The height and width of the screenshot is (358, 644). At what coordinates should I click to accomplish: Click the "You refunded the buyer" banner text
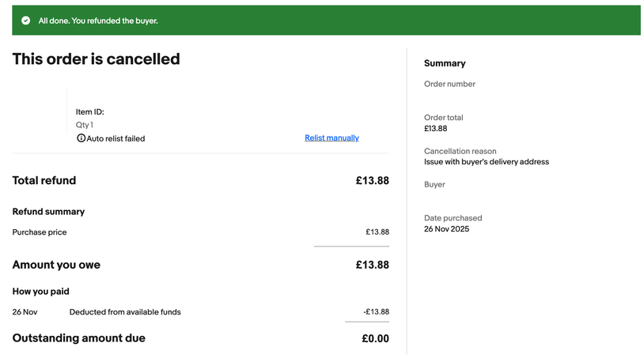[x=98, y=21]
